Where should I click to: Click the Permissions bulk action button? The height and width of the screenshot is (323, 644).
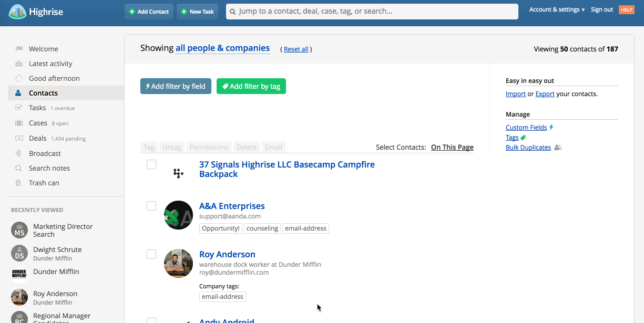(209, 147)
